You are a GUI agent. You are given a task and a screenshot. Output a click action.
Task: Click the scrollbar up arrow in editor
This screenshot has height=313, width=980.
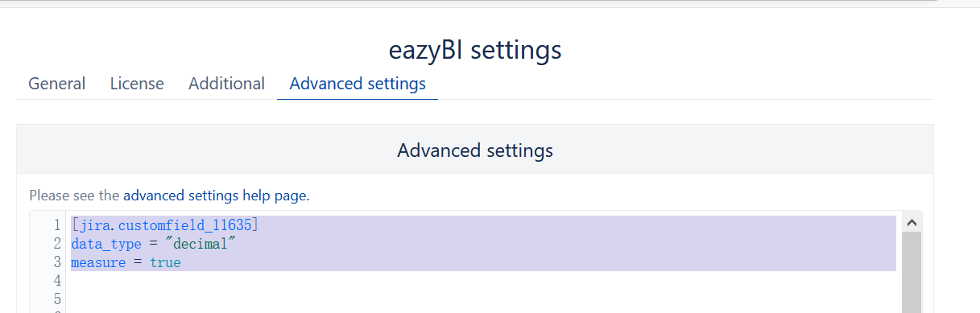tap(912, 223)
